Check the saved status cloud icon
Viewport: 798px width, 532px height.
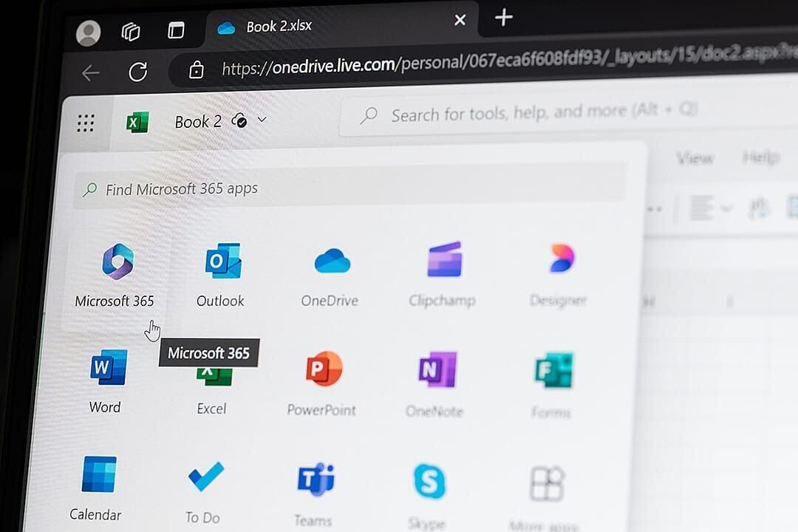[239, 120]
